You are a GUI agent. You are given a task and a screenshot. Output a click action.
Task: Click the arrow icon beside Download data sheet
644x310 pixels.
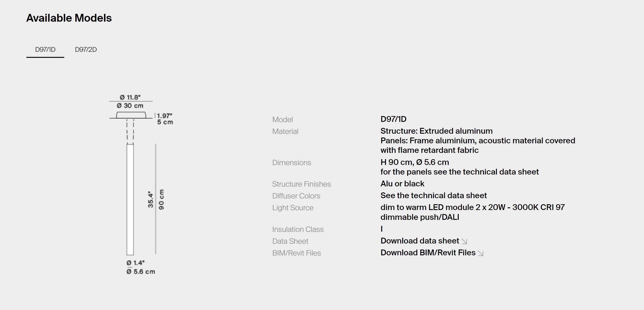pos(464,241)
